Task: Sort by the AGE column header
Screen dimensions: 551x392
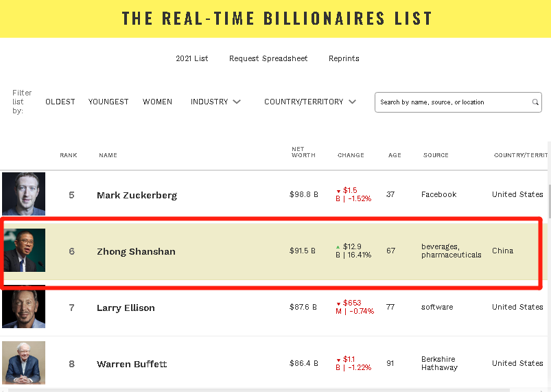Action: (x=395, y=155)
